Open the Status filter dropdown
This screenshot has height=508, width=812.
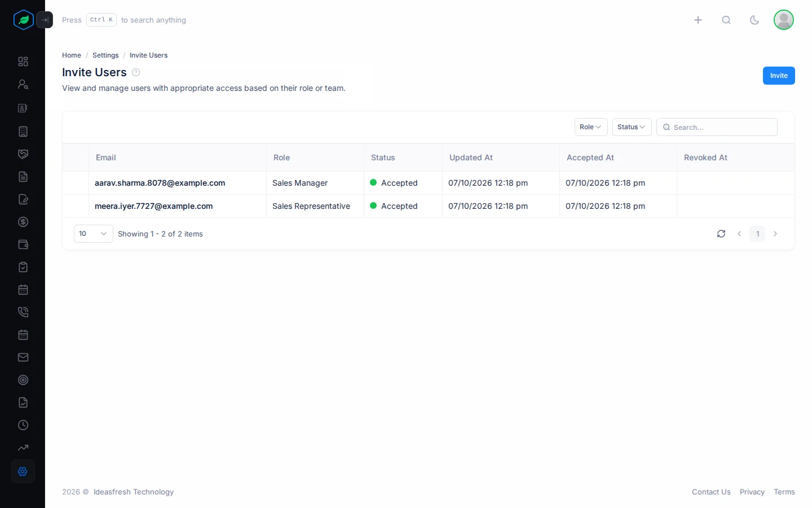[x=632, y=127]
